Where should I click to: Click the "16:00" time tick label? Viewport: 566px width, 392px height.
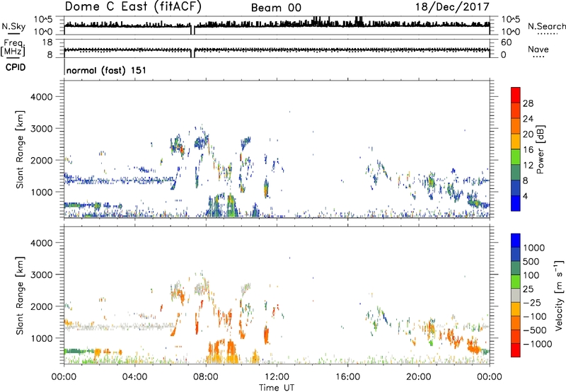pyautogui.click(x=347, y=376)
